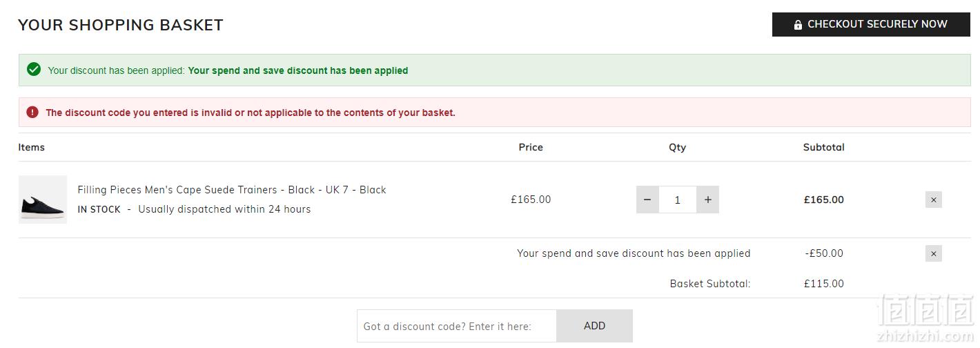Viewport: 980px width, 348px height.
Task: Focus the quantity input field
Action: coord(678,200)
